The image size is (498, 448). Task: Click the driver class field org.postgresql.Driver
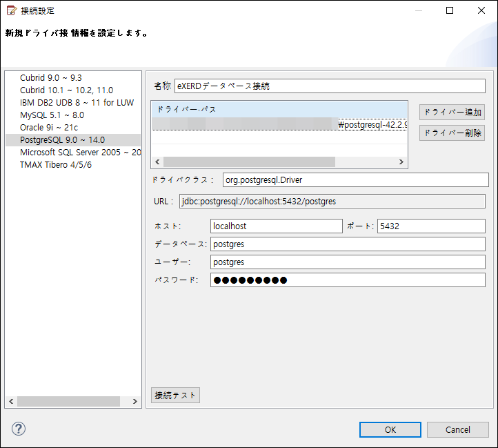click(x=355, y=180)
